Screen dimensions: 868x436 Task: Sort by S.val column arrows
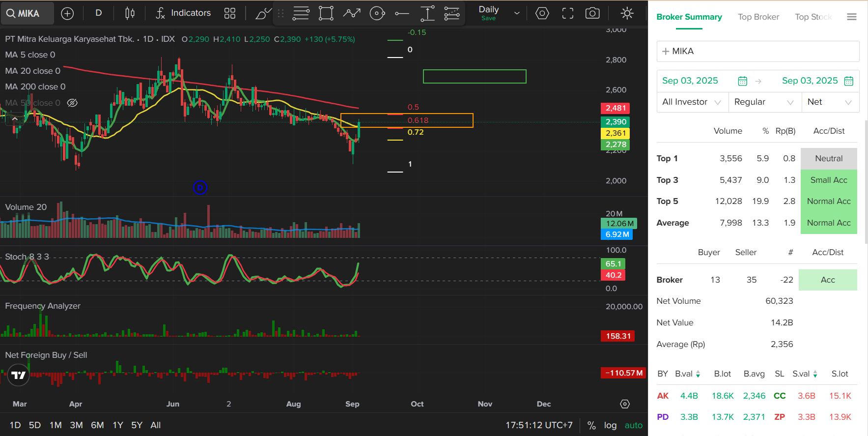815,374
